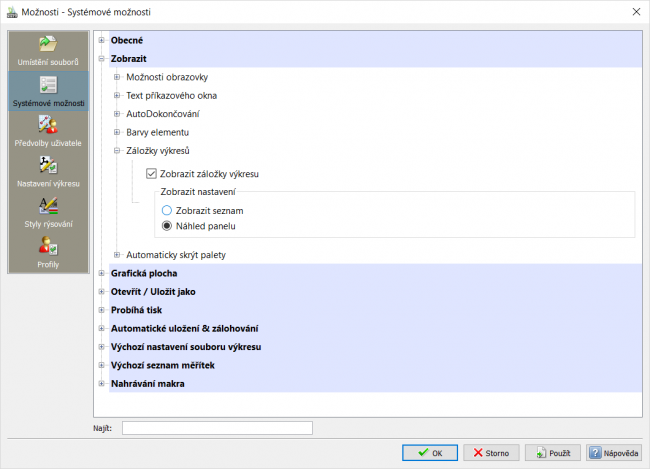Expand Automaticky skrýt palety node

tap(117, 255)
